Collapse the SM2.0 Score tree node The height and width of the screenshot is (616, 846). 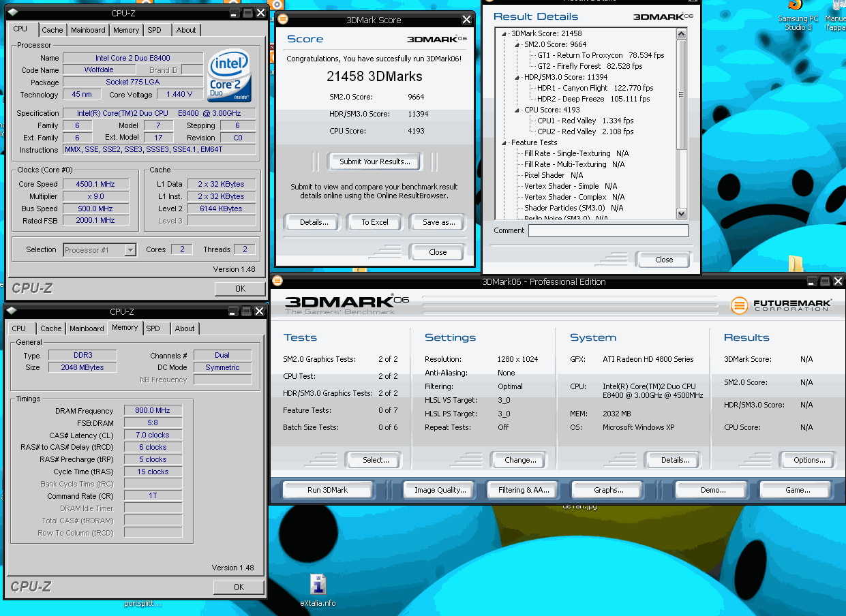tap(518, 44)
